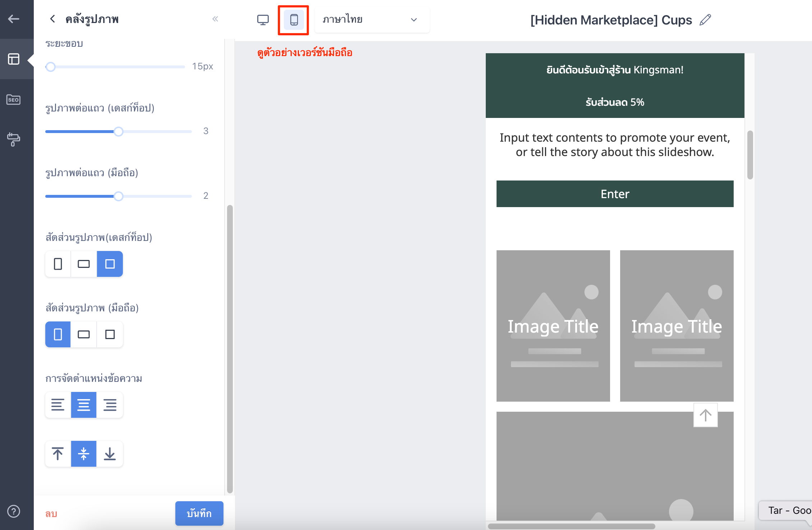The width and height of the screenshot is (812, 530).
Task: Click the preview vertical scrollbar
Action: coord(750,155)
